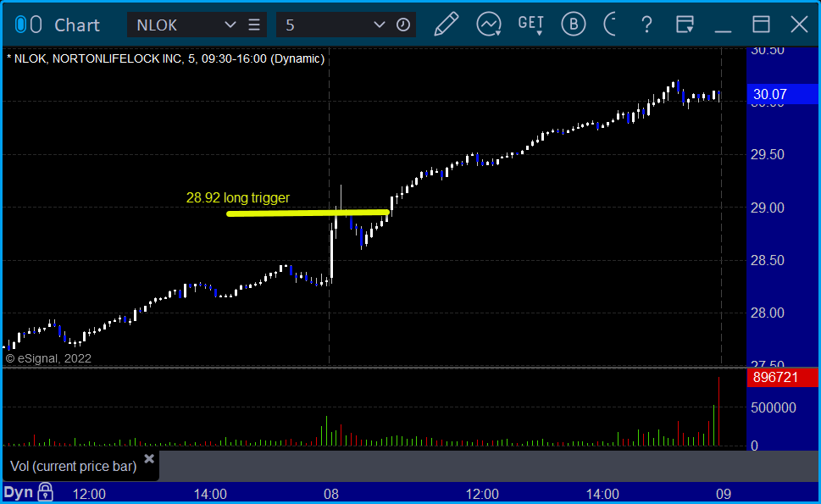Screen dimensions: 821x504
Task: Click the 08 date label on time axis
Action: tap(331, 494)
